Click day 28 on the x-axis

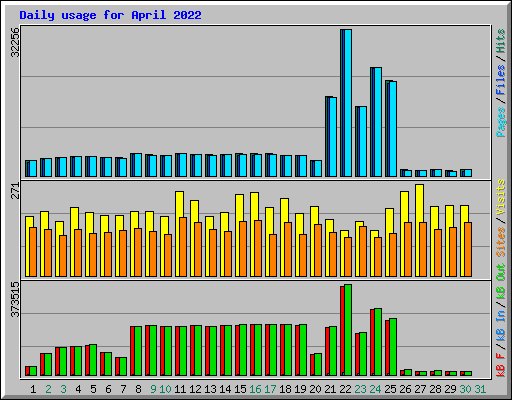(435, 389)
